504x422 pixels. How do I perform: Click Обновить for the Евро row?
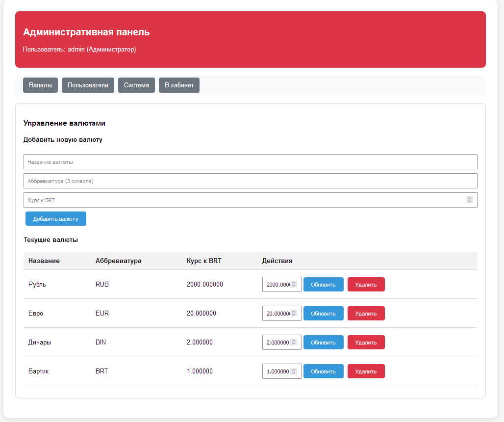point(323,314)
